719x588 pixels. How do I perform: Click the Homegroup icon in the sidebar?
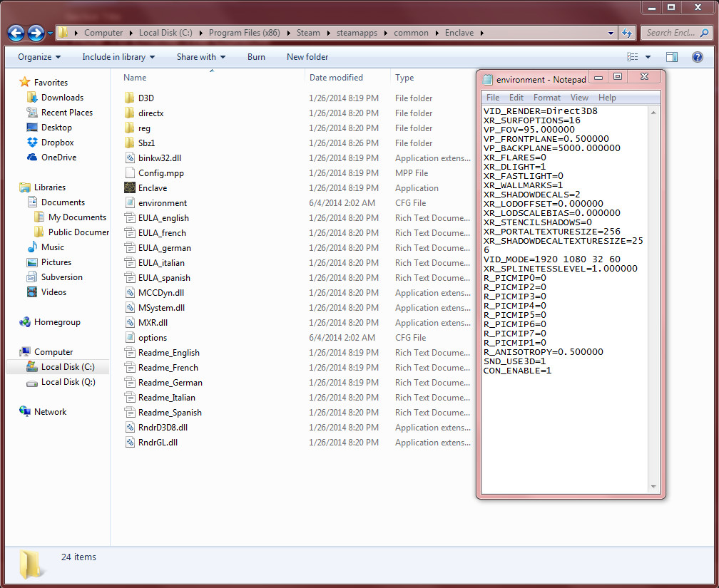(26, 322)
